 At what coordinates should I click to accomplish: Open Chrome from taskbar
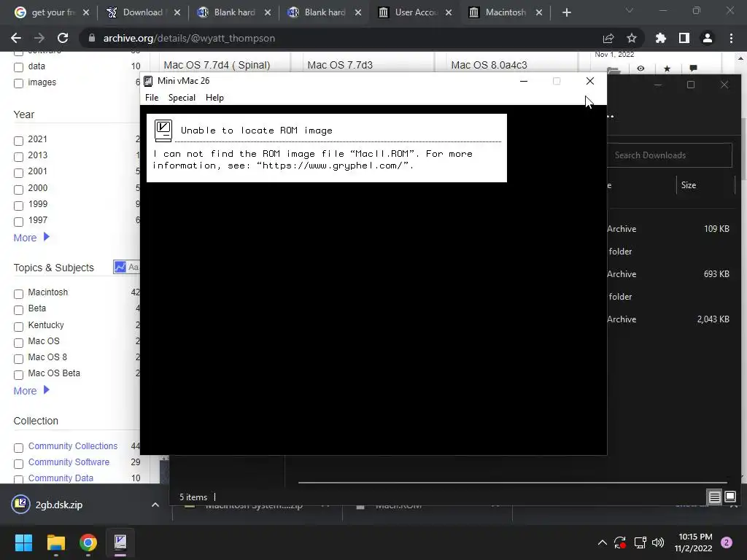[88, 542]
